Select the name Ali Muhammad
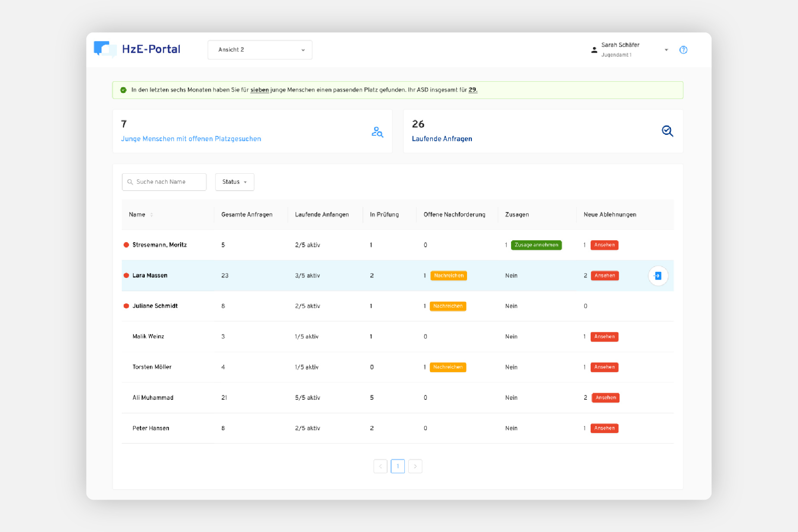This screenshot has width=798, height=532. [153, 398]
